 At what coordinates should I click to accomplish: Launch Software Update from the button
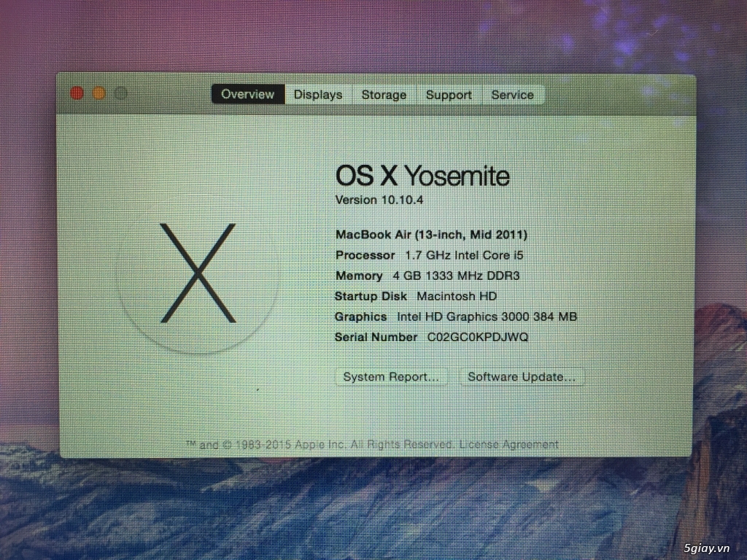click(522, 377)
